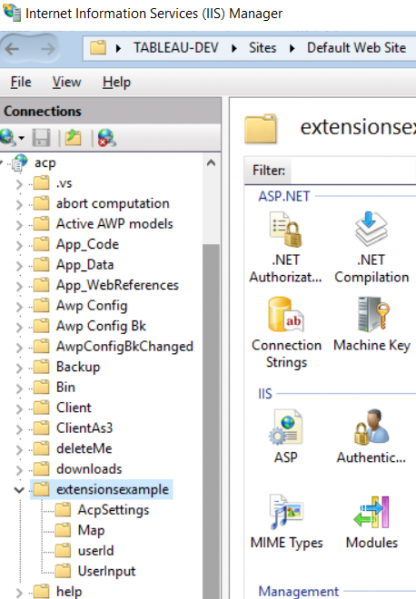The height and width of the screenshot is (599, 416).
Task: Open the Help menu
Action: click(117, 82)
